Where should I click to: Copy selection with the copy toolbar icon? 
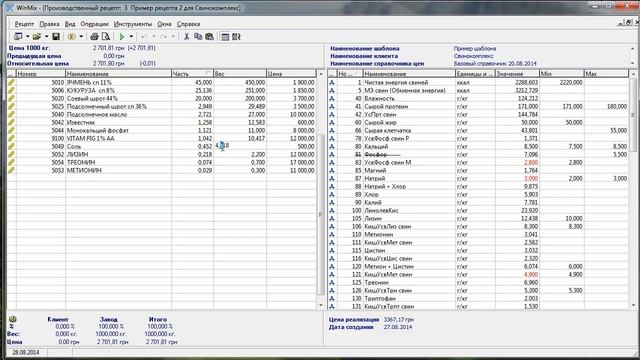(x=198, y=37)
